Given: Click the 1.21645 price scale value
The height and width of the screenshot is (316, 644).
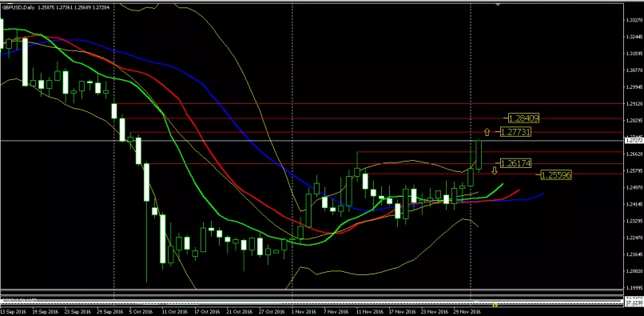Looking at the screenshot, I should (x=634, y=254).
